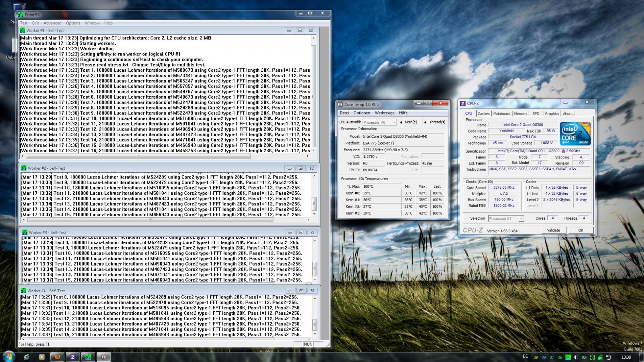Image resolution: width=644 pixels, height=362 pixels.
Task: Open Windows Media Player from the taskbar
Action: click(x=42, y=357)
